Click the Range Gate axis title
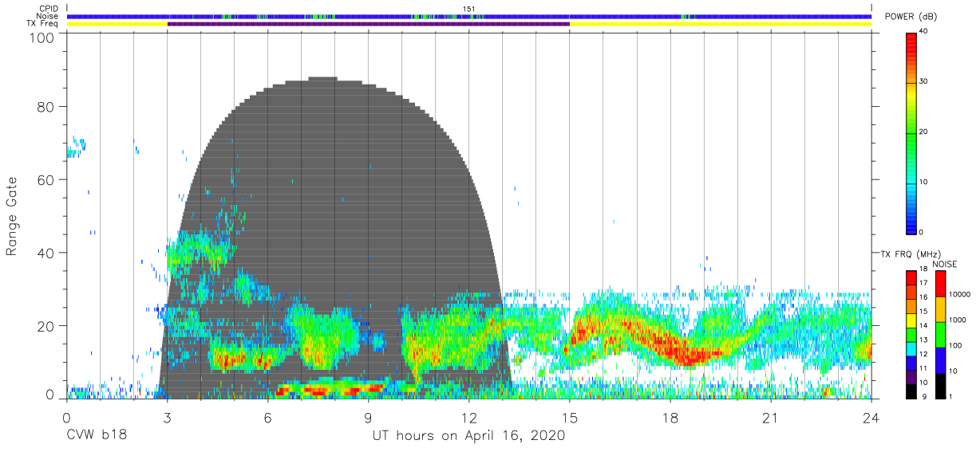Viewport: 980px width, 452px height. coord(12,217)
